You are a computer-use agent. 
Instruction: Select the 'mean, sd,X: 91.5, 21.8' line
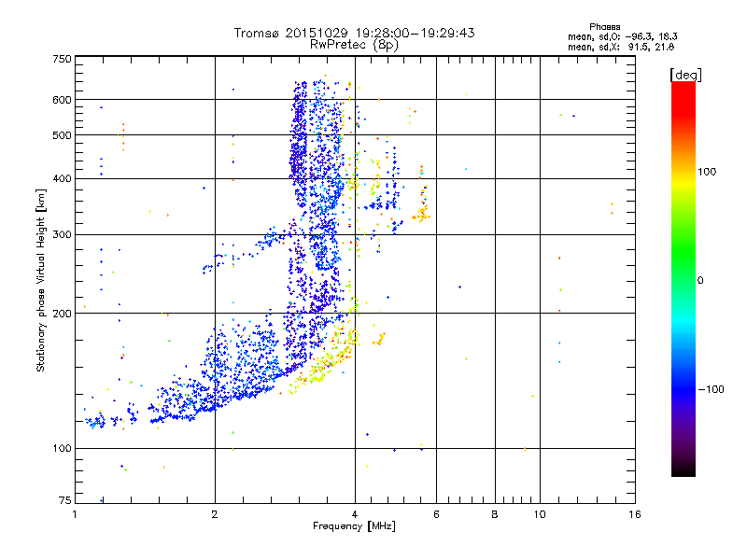click(x=621, y=47)
